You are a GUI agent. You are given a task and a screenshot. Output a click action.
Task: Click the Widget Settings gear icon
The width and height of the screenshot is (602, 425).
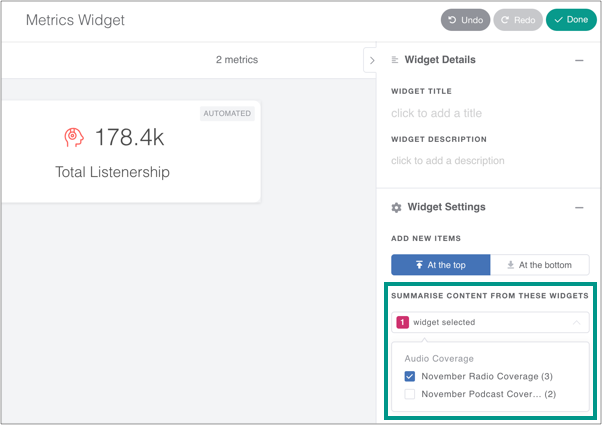point(397,207)
